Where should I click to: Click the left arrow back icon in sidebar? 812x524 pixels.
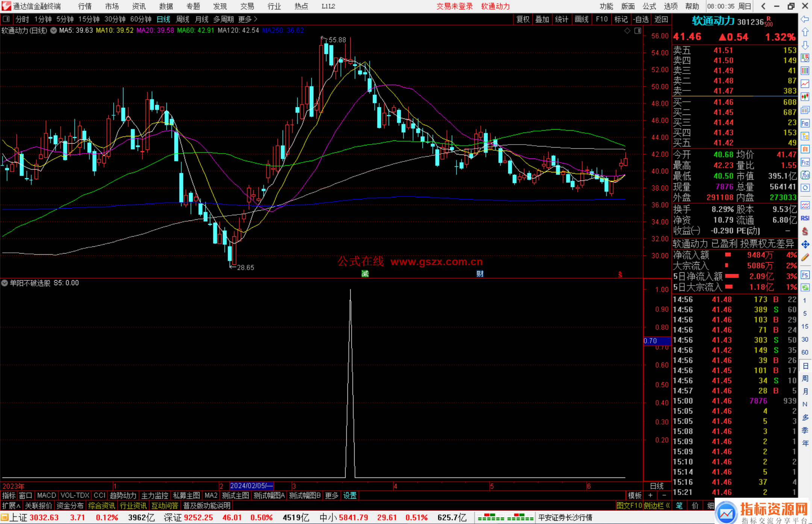tap(805, 19)
